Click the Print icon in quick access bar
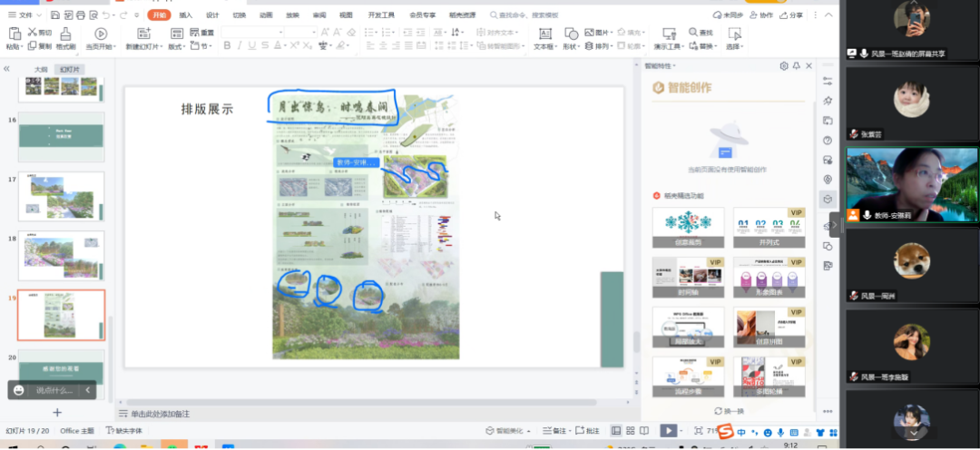Image resolution: width=980 pixels, height=450 pixels. (x=80, y=15)
